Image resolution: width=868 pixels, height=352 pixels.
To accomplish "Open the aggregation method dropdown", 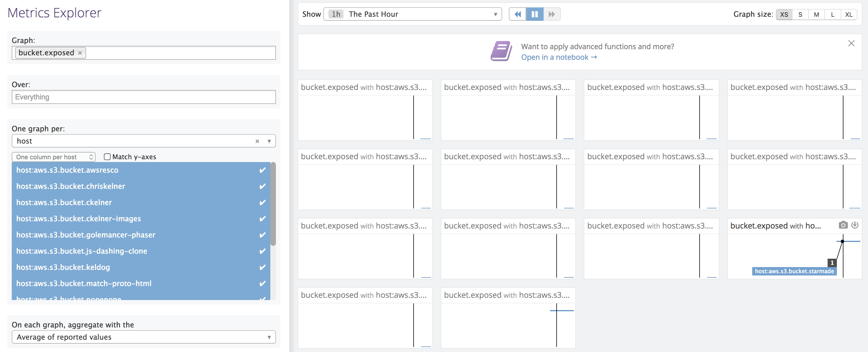I will point(144,337).
